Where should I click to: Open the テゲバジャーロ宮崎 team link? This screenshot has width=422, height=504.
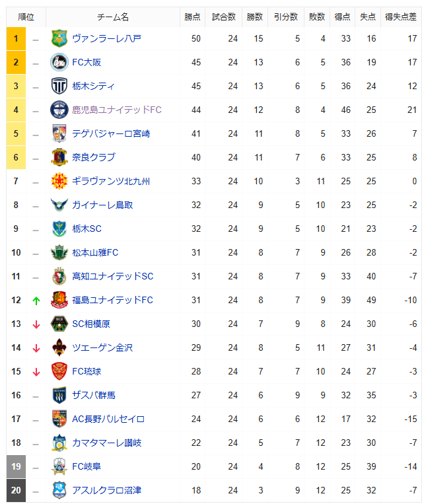111,133
